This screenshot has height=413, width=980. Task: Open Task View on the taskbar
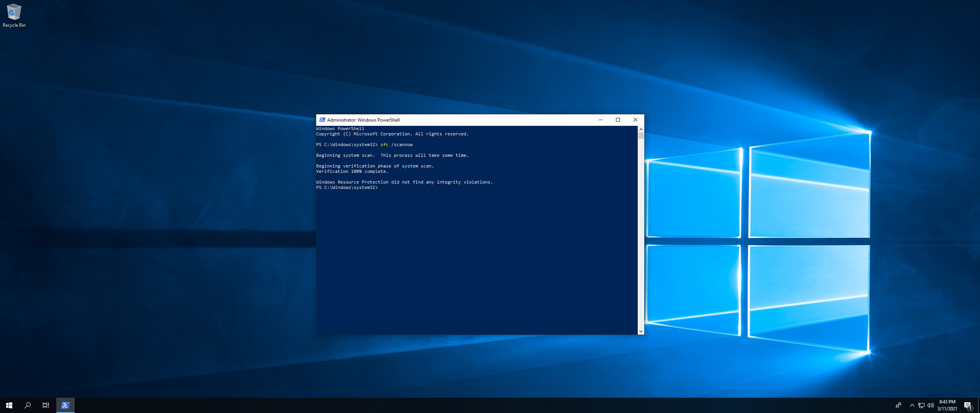pyautogui.click(x=46, y=405)
